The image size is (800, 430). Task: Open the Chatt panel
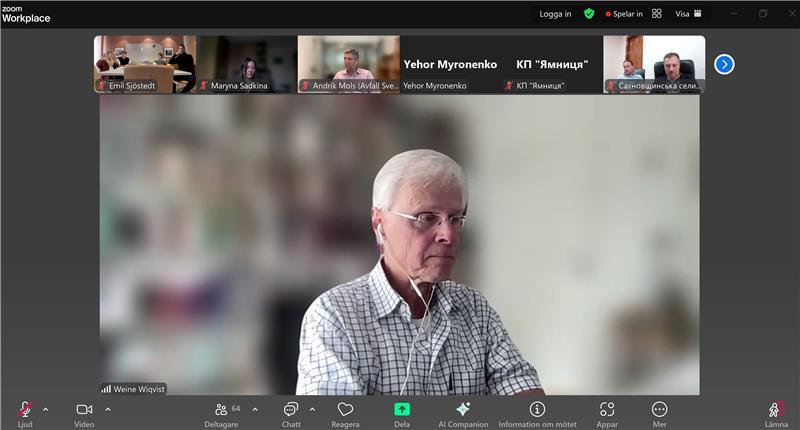(x=291, y=410)
